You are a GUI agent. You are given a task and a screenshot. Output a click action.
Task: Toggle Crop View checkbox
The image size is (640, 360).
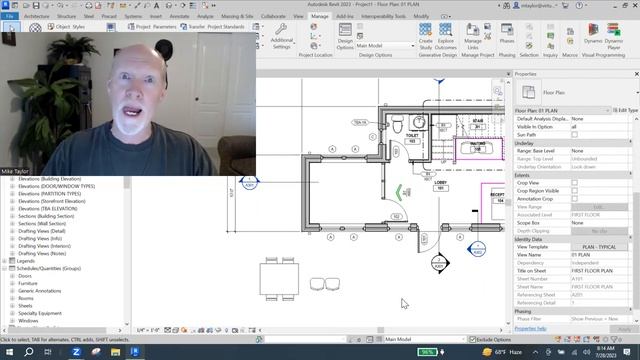[574, 183]
